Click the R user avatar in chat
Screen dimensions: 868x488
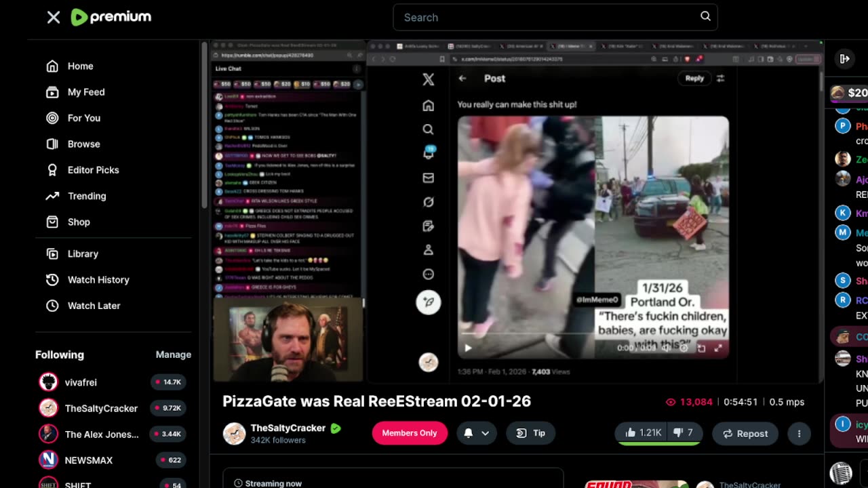[842, 300]
